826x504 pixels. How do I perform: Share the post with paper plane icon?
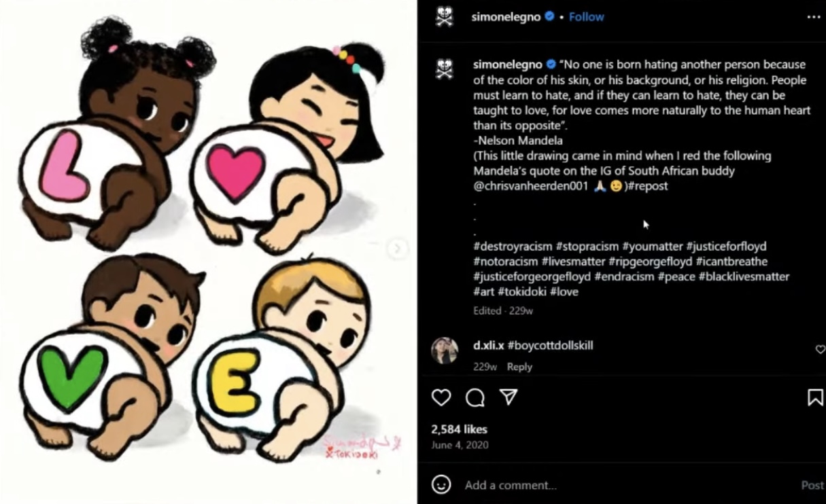509,397
